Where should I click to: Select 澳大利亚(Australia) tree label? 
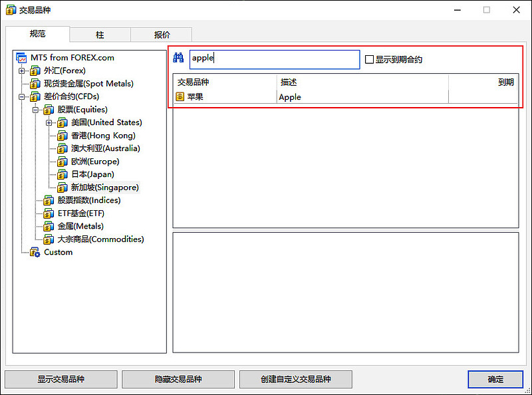point(106,149)
